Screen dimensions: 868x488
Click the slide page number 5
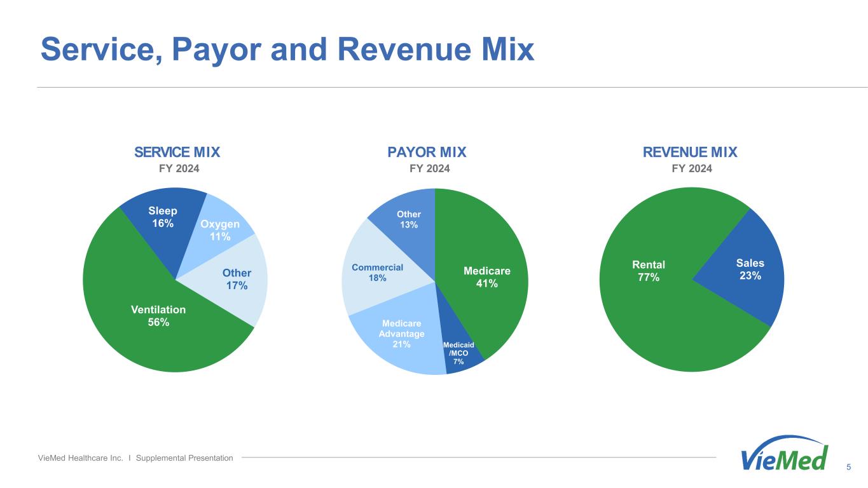pos(848,467)
